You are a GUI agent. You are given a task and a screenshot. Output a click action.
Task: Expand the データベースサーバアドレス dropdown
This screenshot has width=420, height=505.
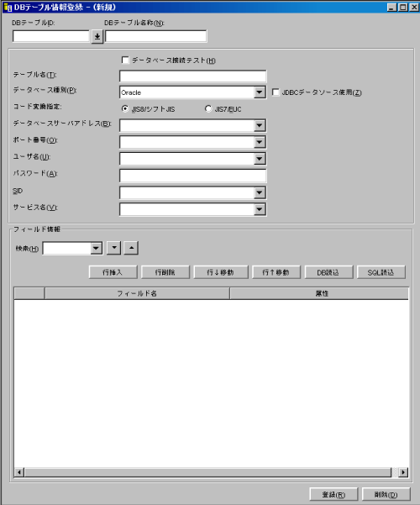coord(260,125)
